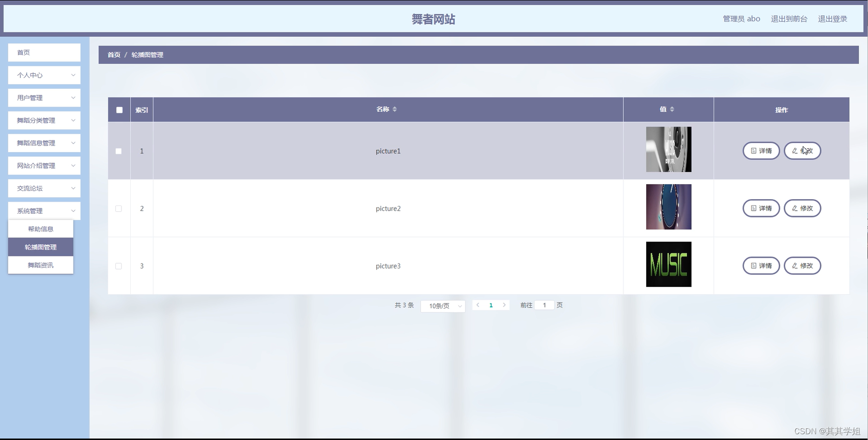The image size is (868, 440).
Task: Click the document icon in picture3's 详情 button
Action: (753, 266)
